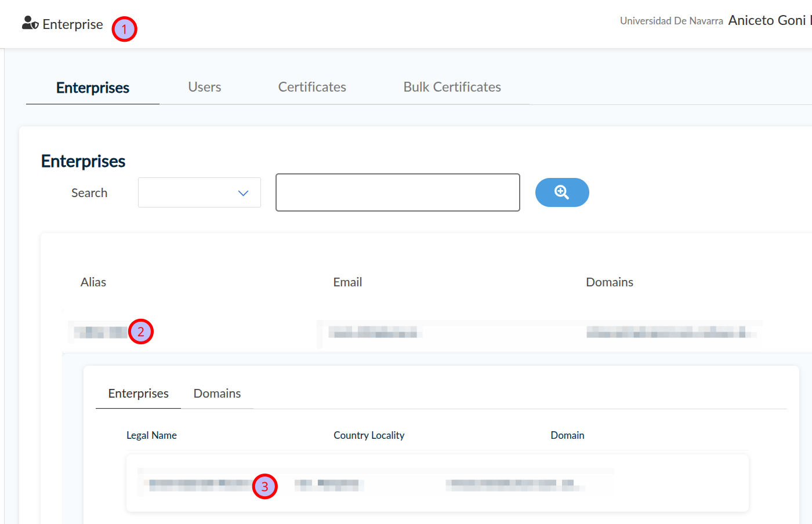Sort by the Email column header
Image resolution: width=812 pixels, height=524 pixels.
[x=347, y=282]
